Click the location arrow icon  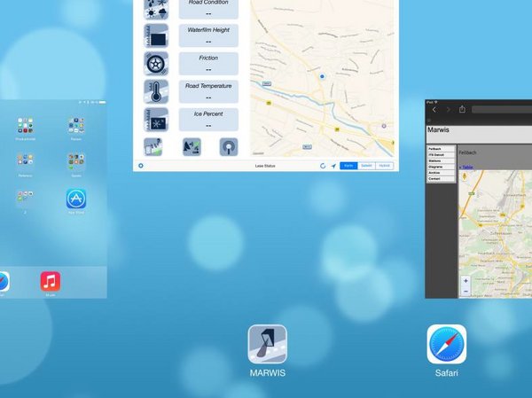coord(334,166)
